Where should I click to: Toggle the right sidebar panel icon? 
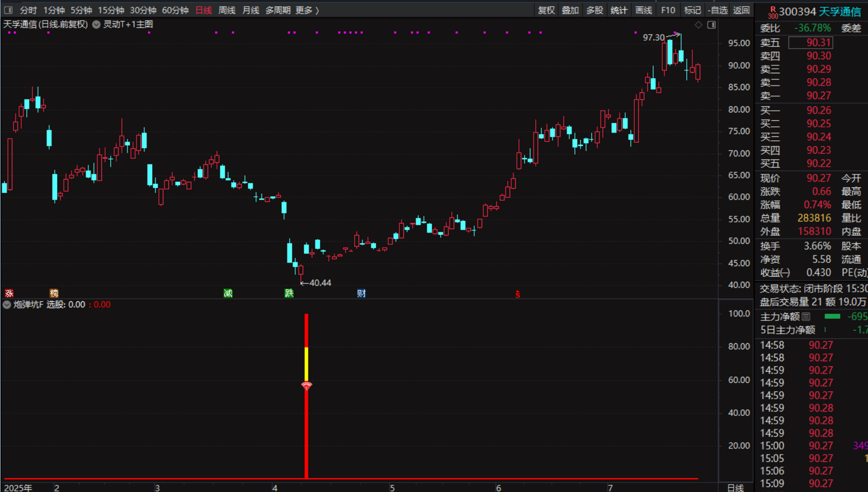(x=711, y=25)
